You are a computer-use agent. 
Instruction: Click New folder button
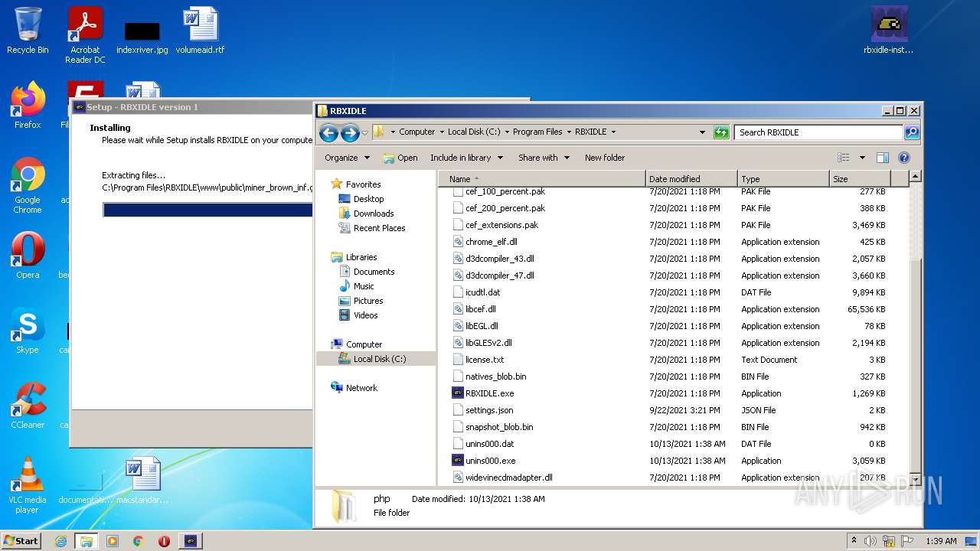(x=605, y=158)
